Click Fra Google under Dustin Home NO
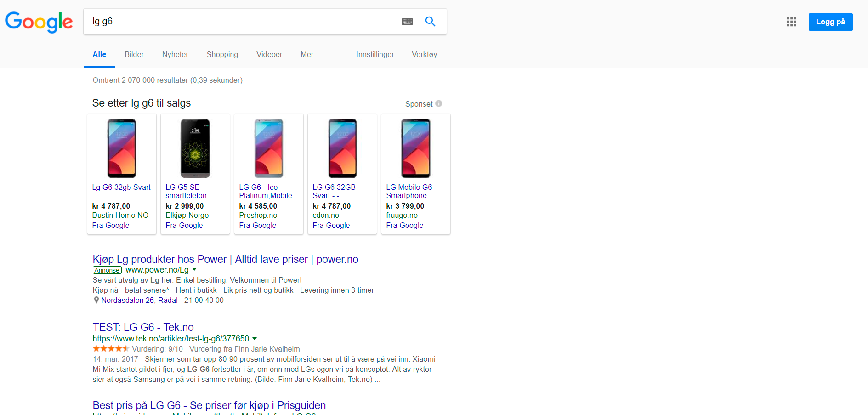 (111, 225)
